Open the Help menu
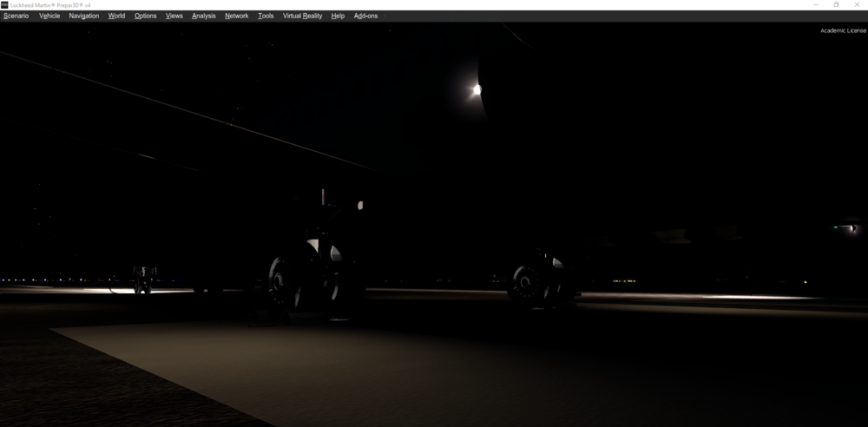Image resolution: width=868 pixels, height=427 pixels. point(338,16)
